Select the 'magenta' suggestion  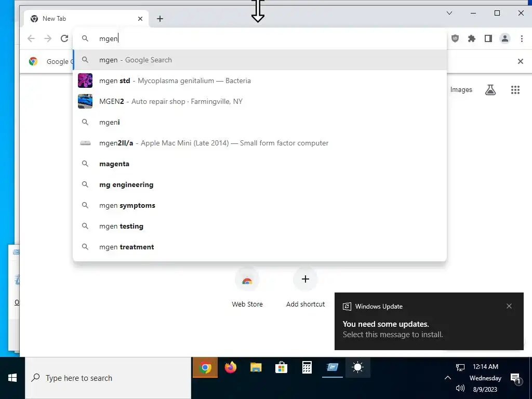[260, 164]
